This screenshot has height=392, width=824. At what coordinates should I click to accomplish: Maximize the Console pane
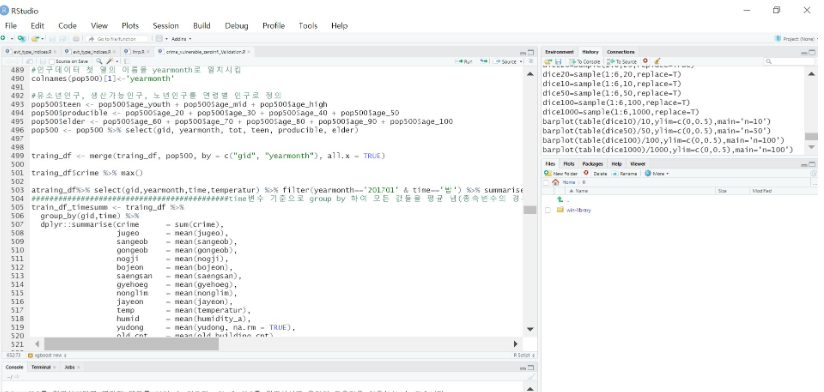pos(531,367)
